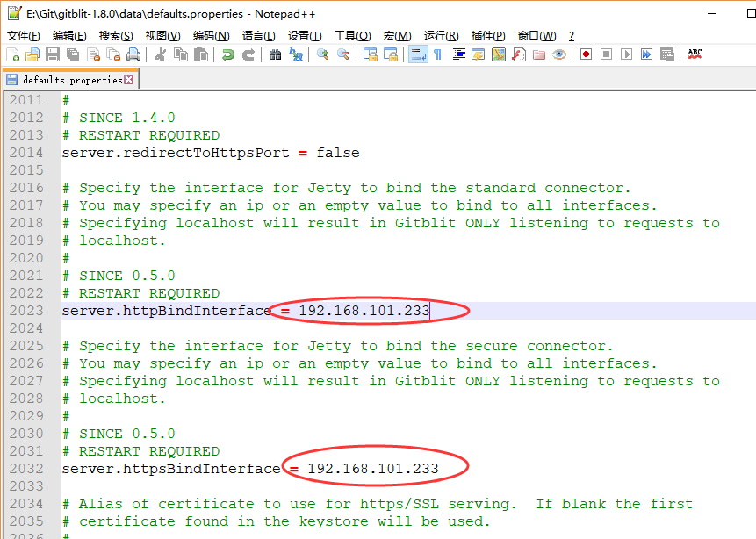This screenshot has height=539, width=756.
Task: Open the 搜索(S) menu
Action: click(x=116, y=36)
